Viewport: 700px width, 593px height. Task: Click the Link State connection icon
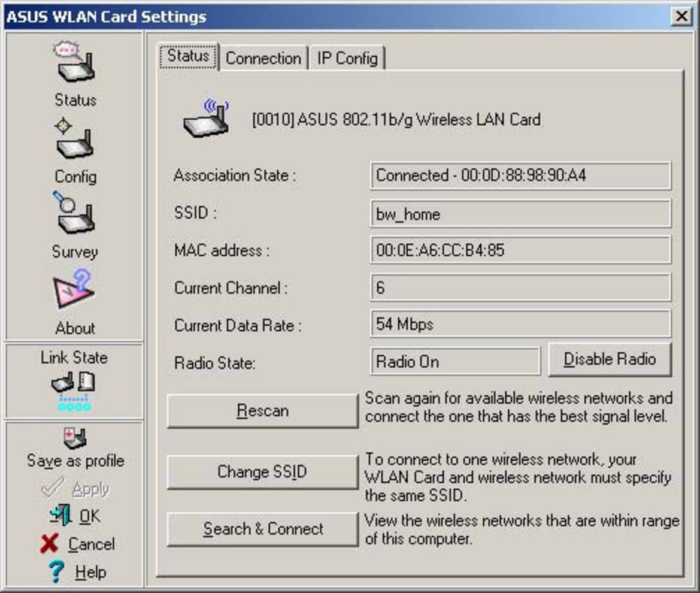[74, 392]
